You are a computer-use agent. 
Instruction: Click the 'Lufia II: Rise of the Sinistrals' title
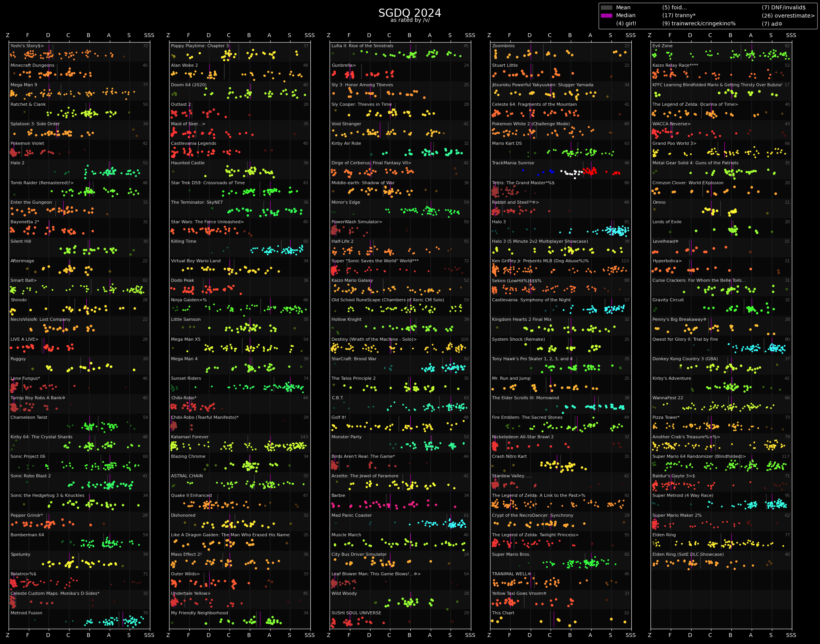coord(362,46)
